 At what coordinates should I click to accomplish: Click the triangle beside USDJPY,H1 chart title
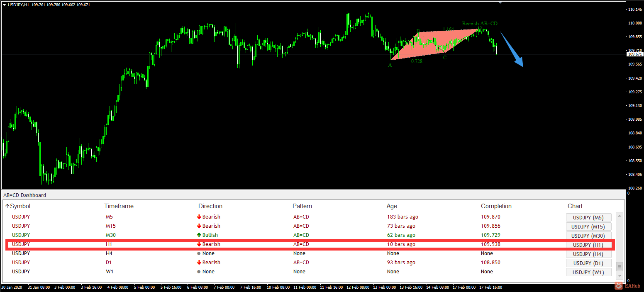pos(4,5)
